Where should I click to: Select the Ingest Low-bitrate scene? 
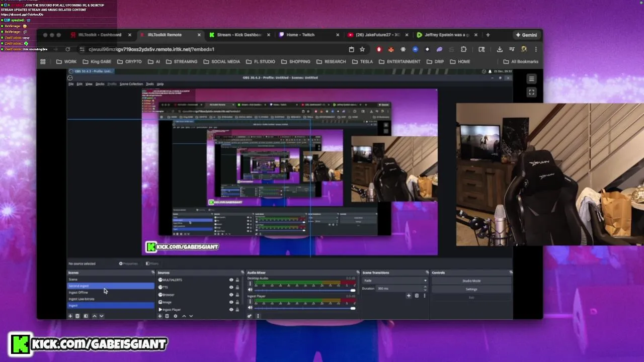[111, 299]
